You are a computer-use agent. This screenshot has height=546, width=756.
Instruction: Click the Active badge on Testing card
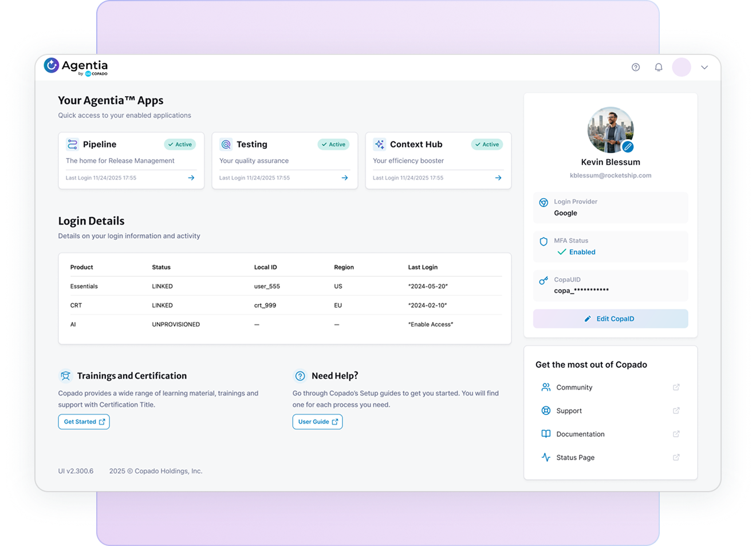[x=333, y=144]
